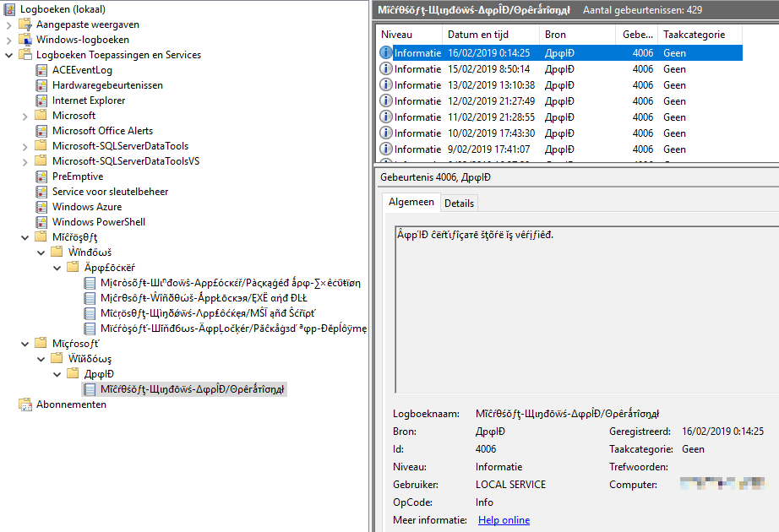Sort by Datum en tijd column header
Viewport: 779px width, 532px height.
[x=491, y=35]
